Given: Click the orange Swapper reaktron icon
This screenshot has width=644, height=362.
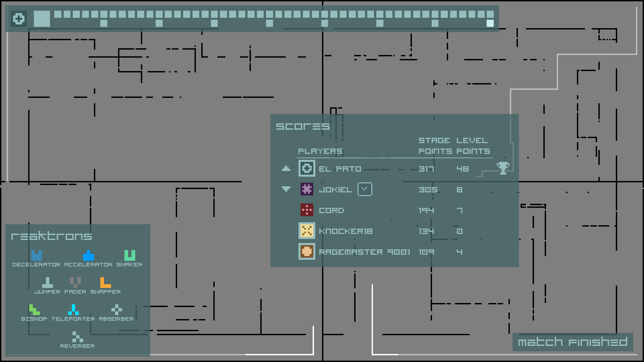Looking at the screenshot, I should (106, 283).
